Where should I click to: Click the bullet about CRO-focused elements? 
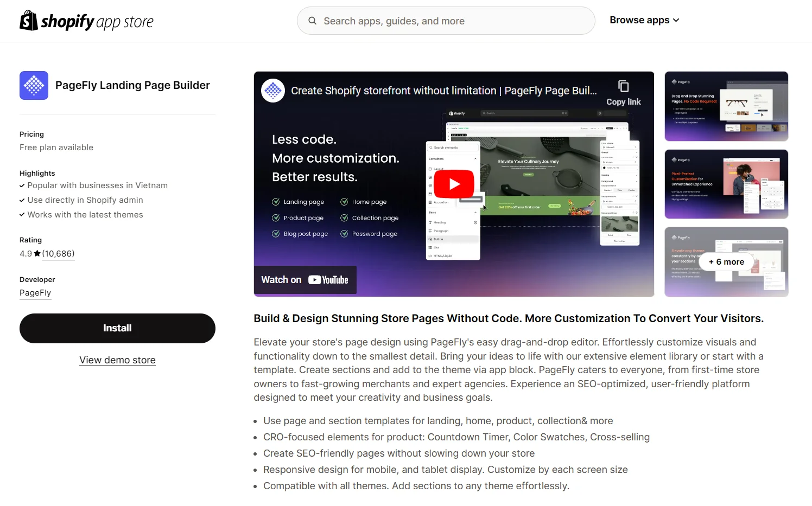(x=456, y=437)
